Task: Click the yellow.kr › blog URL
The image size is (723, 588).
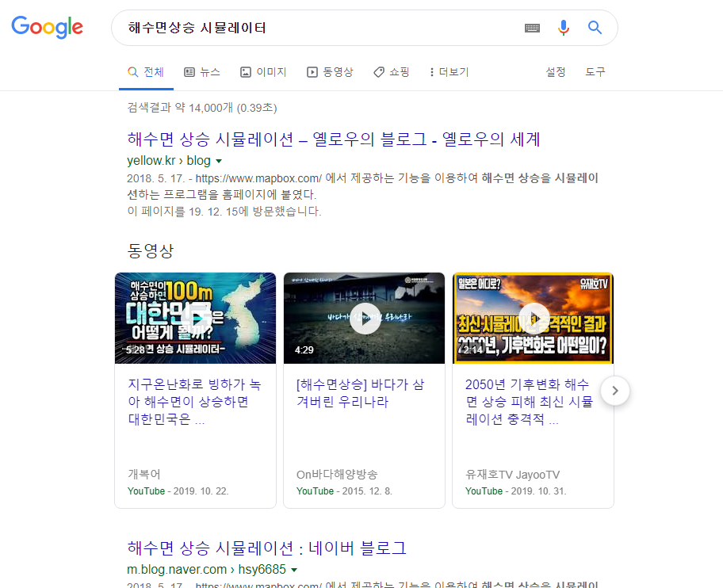Action: pos(169,160)
